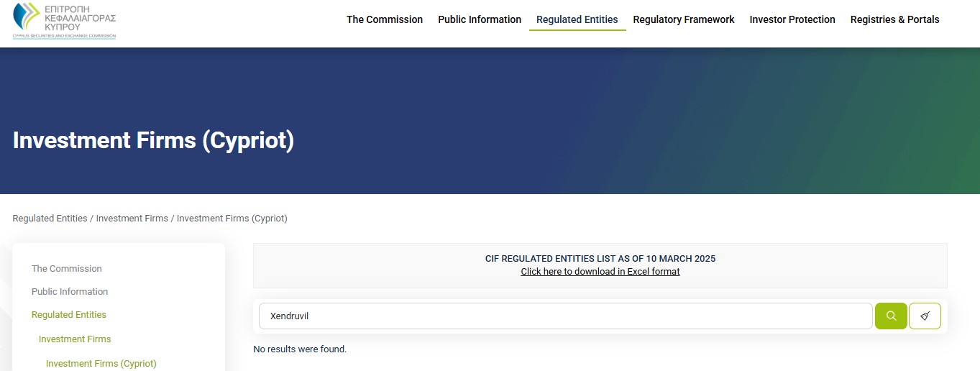Select Regulated Entities in the top navigation
980x371 pixels.
[577, 19]
